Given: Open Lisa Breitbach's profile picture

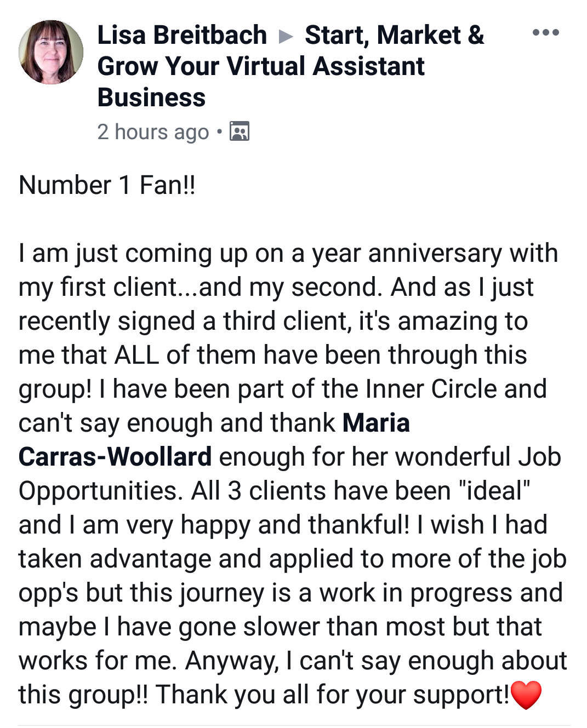Looking at the screenshot, I should click(51, 53).
